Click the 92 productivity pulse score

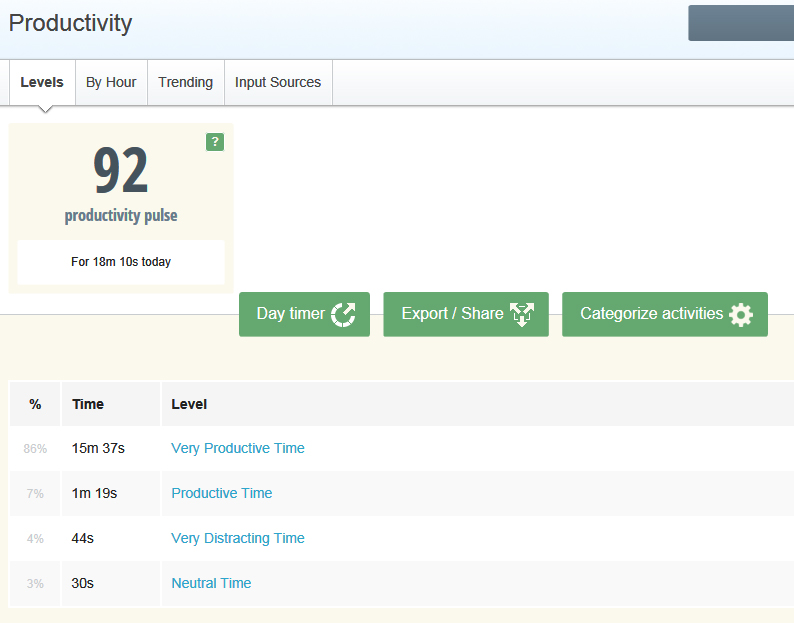point(121,170)
